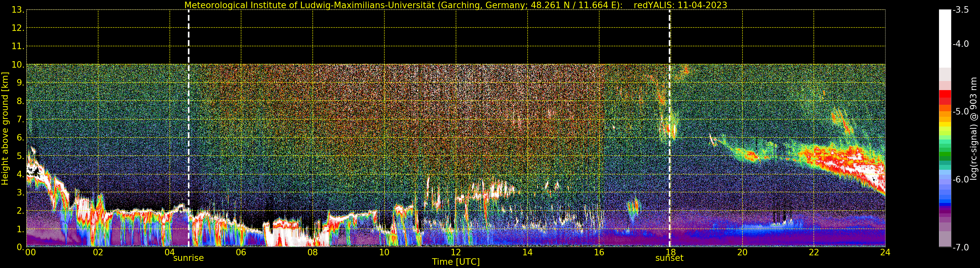Click the 06 tick on the time axis
Screen dimensions: 980x268
241,252
